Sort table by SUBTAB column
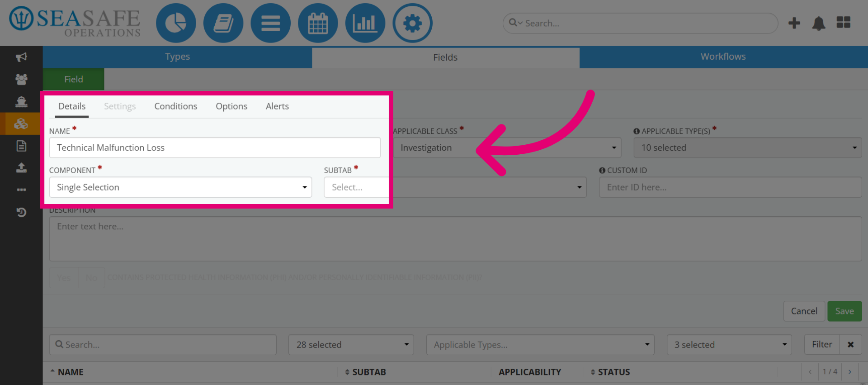This screenshot has width=868, height=385. pyautogui.click(x=365, y=372)
